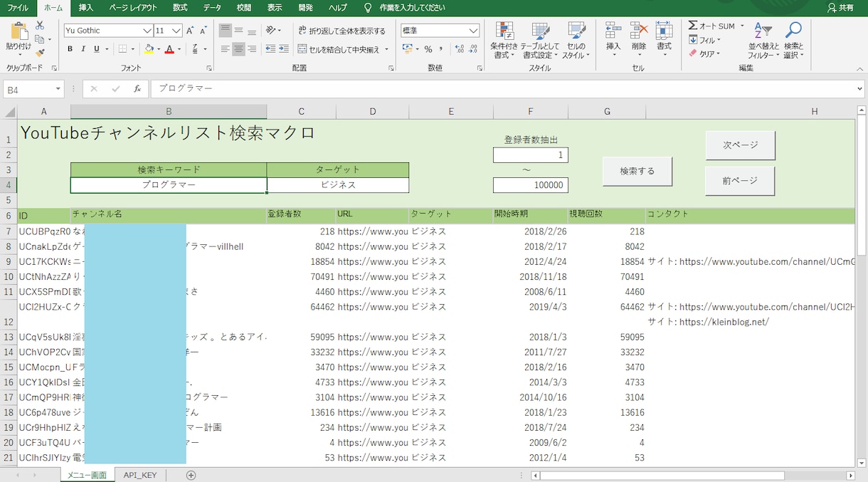
Task: Increase font size with large A icon
Action: tap(190, 31)
